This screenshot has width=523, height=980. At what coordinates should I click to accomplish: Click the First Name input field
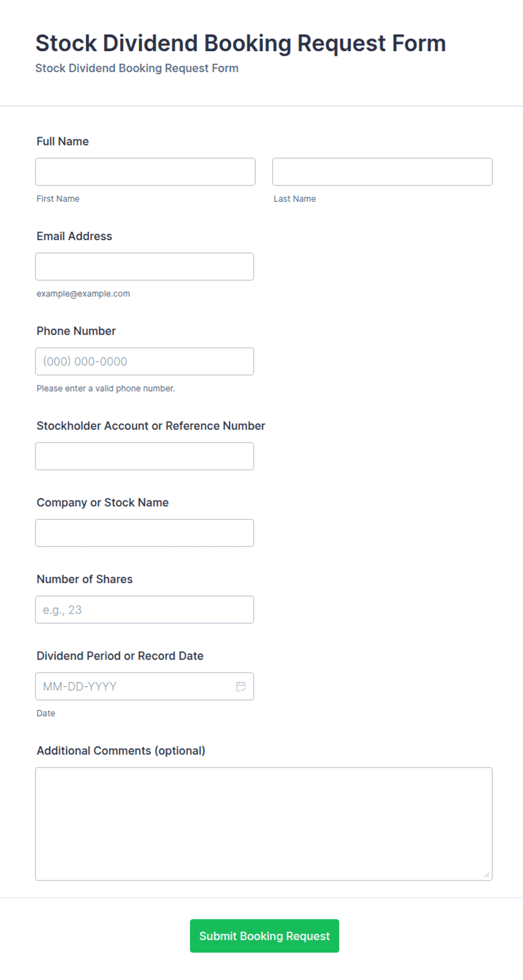(x=145, y=171)
